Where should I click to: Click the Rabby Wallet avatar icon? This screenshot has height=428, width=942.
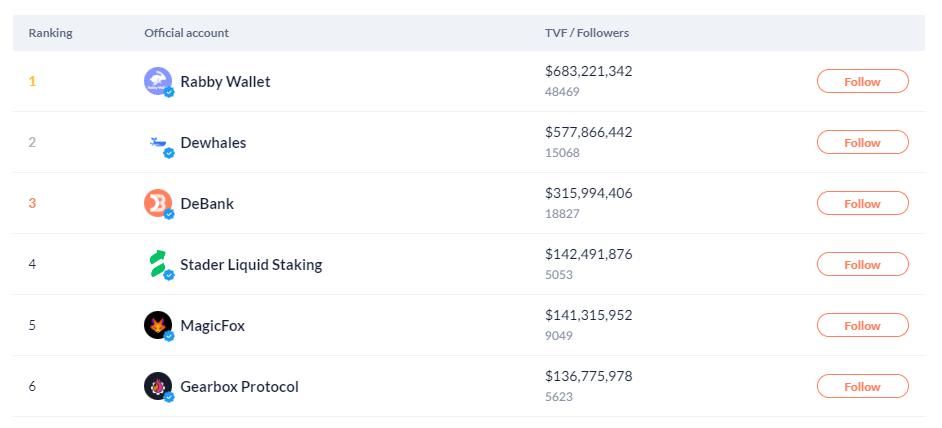tap(158, 81)
